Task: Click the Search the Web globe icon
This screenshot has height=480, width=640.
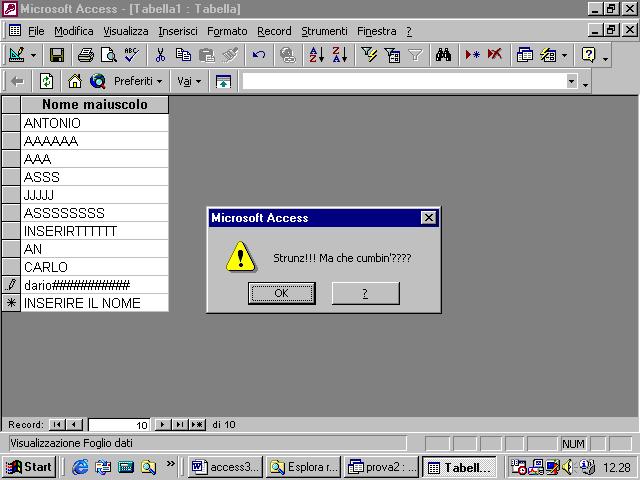Action: point(98,82)
